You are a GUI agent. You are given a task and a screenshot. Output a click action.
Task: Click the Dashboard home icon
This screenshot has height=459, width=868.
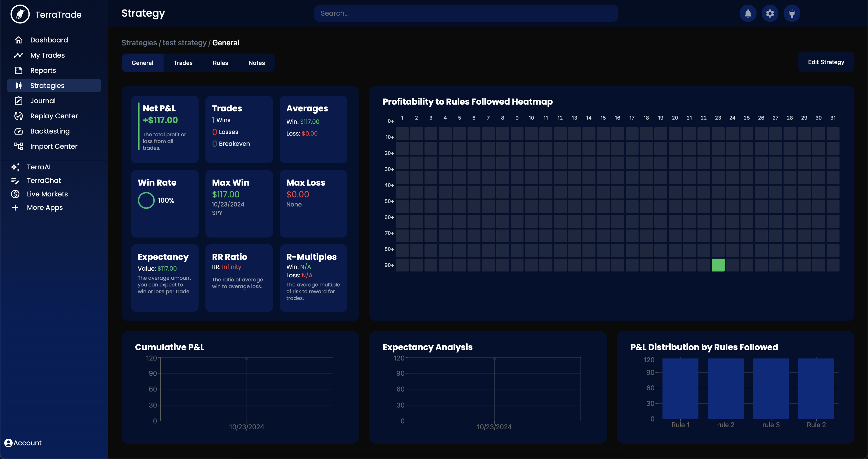[19, 40]
